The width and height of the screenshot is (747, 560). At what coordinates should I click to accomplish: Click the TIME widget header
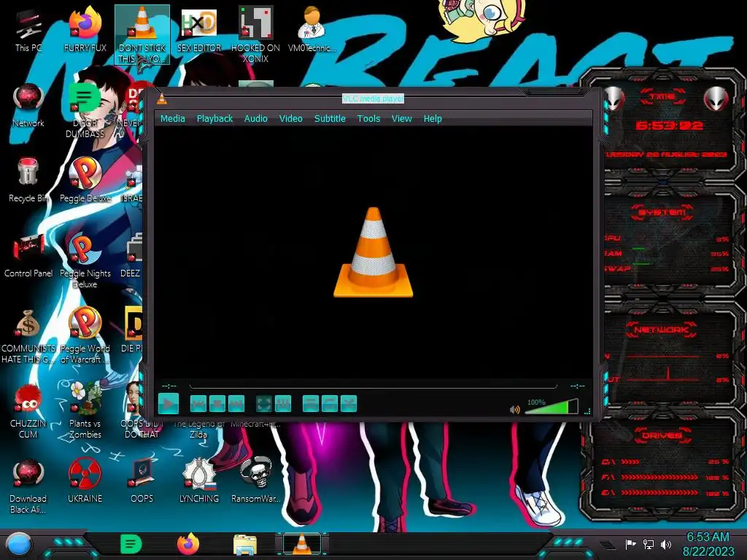point(662,97)
